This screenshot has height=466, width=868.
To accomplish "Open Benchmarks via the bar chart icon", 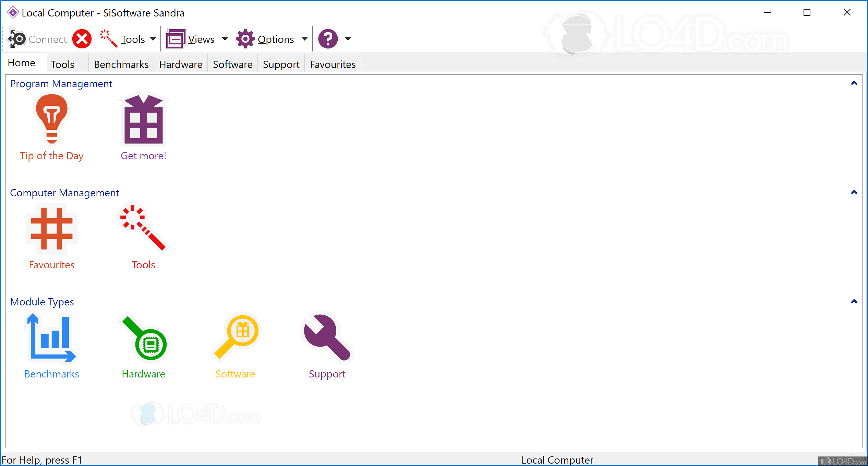I will coord(51,338).
